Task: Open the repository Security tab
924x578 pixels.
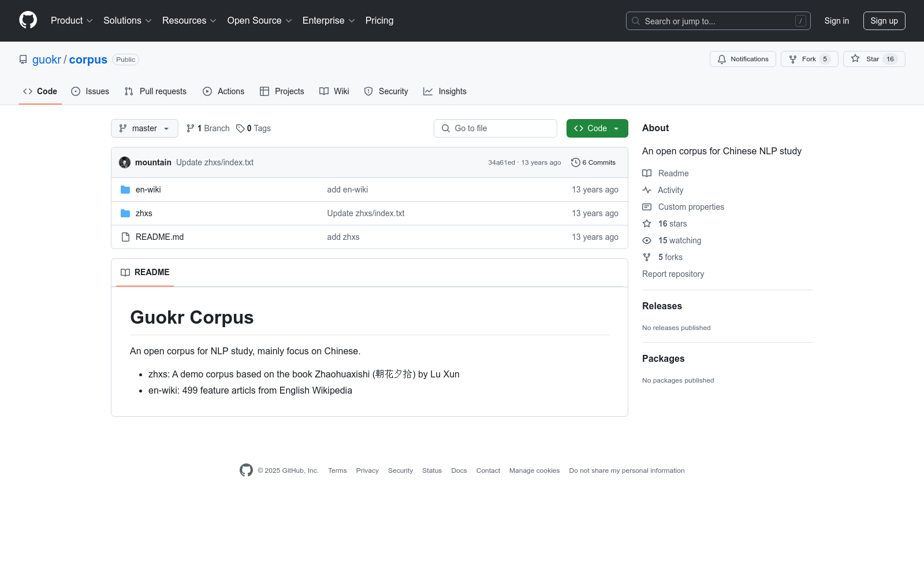Action: (x=386, y=91)
